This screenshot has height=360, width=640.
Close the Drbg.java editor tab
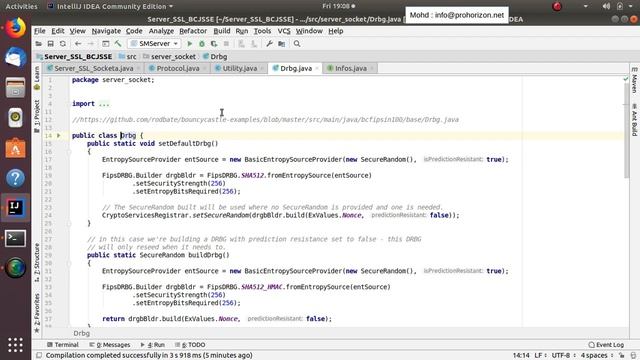pyautogui.click(x=317, y=69)
